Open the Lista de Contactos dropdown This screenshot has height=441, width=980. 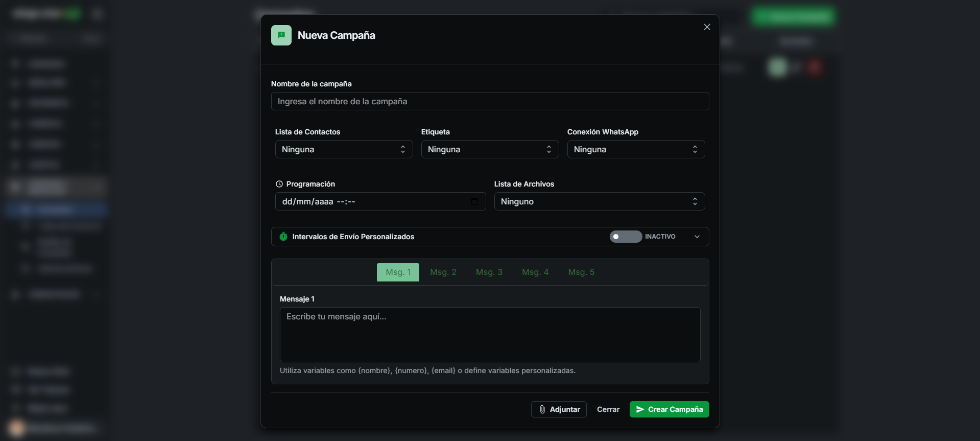(x=344, y=149)
